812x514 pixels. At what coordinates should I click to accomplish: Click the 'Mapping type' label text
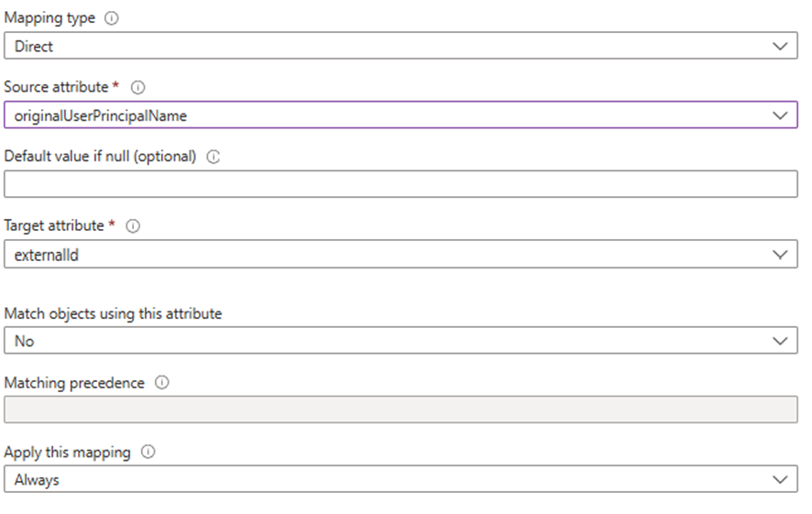(49, 18)
